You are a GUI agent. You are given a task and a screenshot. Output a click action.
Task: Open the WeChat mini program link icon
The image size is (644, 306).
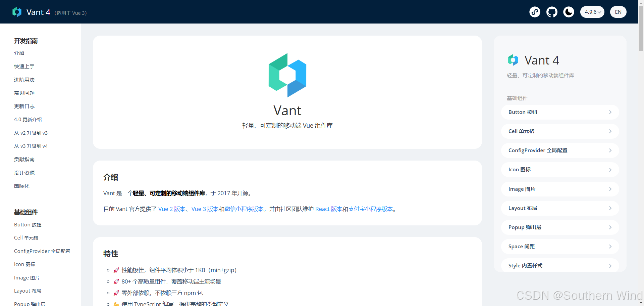pyautogui.click(x=535, y=12)
